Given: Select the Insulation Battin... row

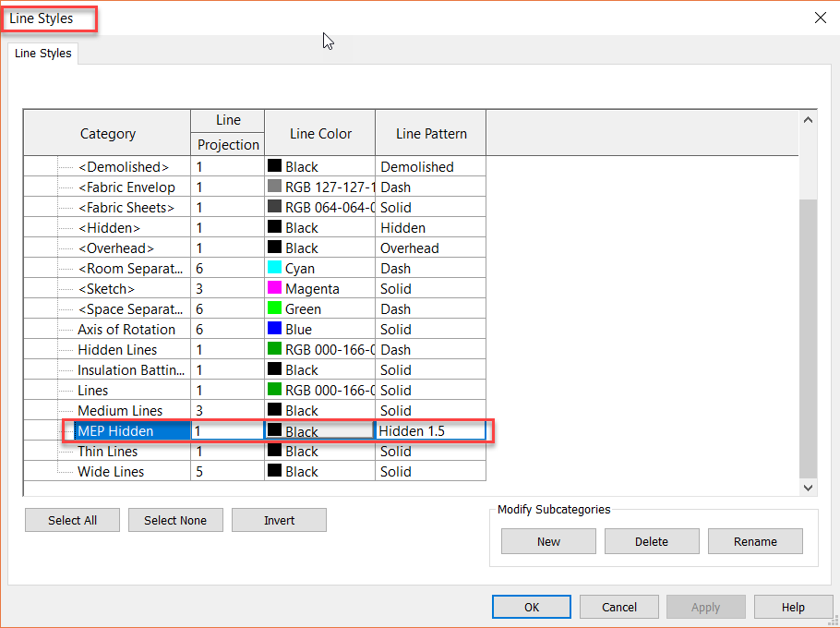Looking at the screenshot, I should coord(131,369).
